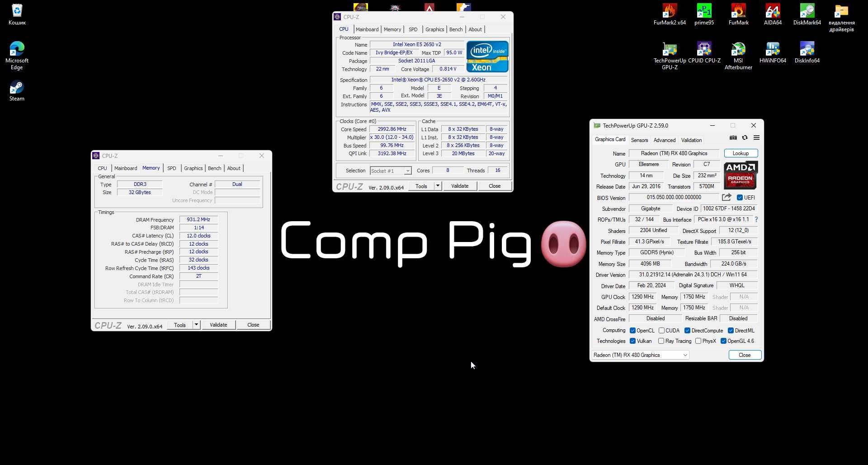Launch the AIDA64 desktop shortcut
This screenshot has height=465, width=868.
pos(773,14)
